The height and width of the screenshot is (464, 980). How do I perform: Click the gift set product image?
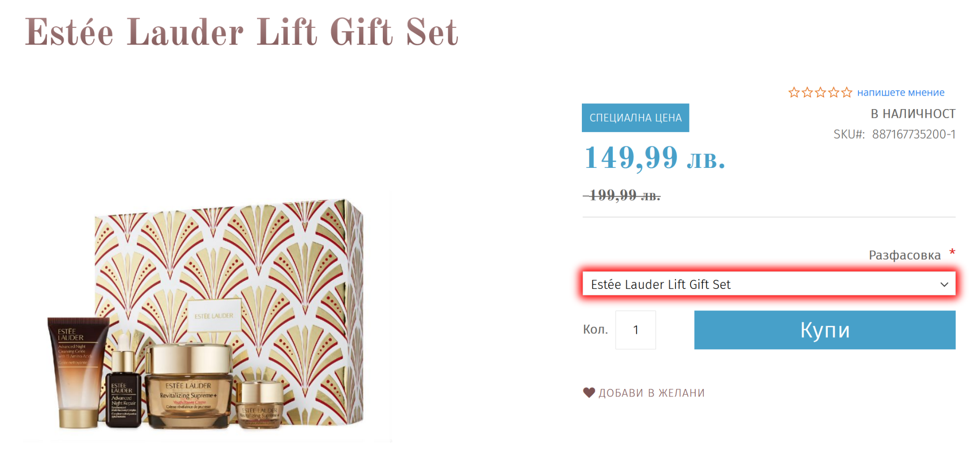coord(207,316)
